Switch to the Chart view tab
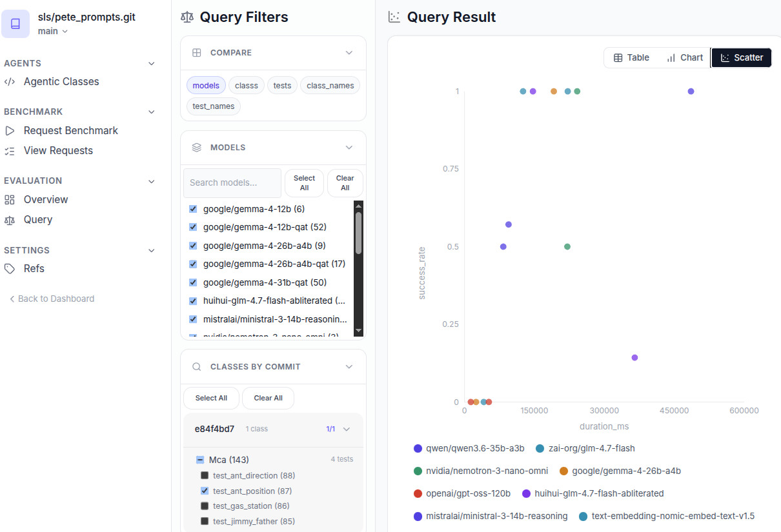The height and width of the screenshot is (532, 781). 685,57
